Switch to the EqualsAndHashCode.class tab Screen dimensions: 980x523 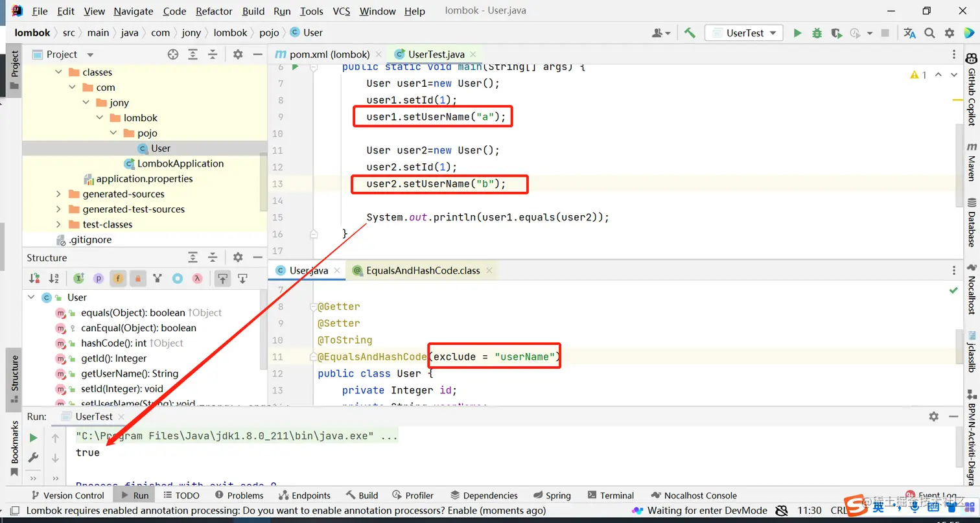click(422, 270)
